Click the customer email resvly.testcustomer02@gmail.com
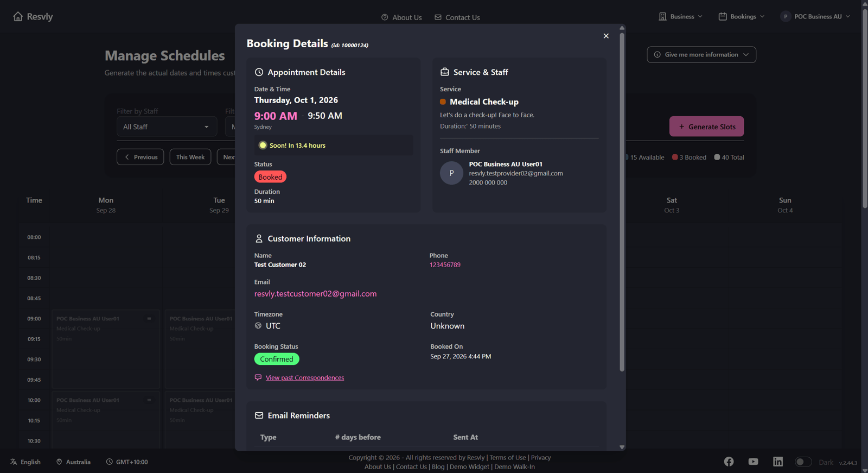Viewport: 868px width, 473px height. coord(315,294)
